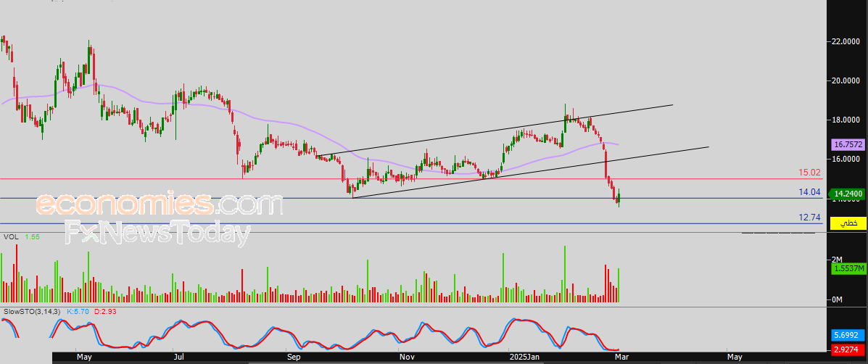This screenshot has height=364, width=868.
Task: Click the 2M volume axis label
Action: [x=837, y=260]
